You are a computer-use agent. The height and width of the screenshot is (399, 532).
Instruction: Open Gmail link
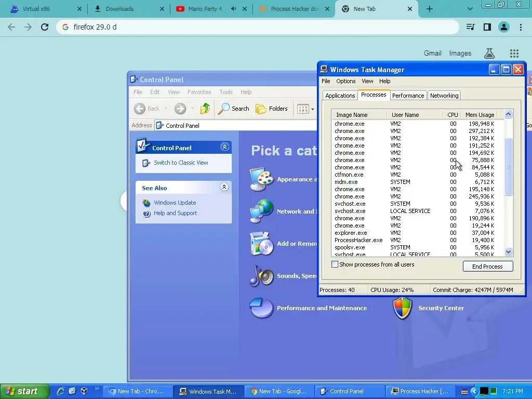(432, 54)
